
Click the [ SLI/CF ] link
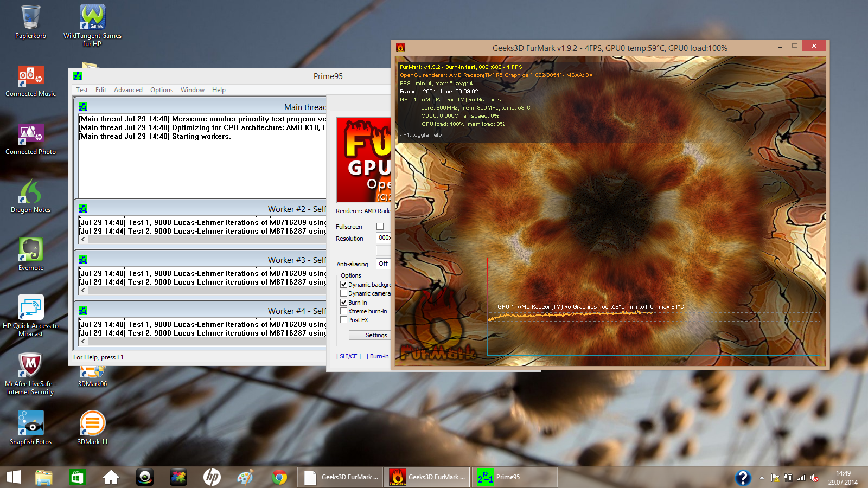[x=348, y=356]
